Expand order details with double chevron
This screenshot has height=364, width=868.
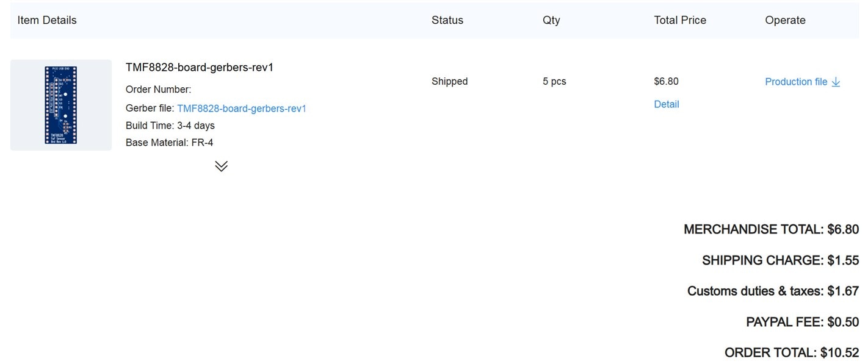221,166
